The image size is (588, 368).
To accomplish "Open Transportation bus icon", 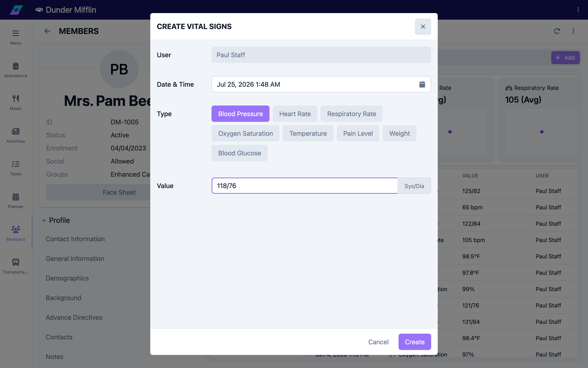I will tap(16, 262).
